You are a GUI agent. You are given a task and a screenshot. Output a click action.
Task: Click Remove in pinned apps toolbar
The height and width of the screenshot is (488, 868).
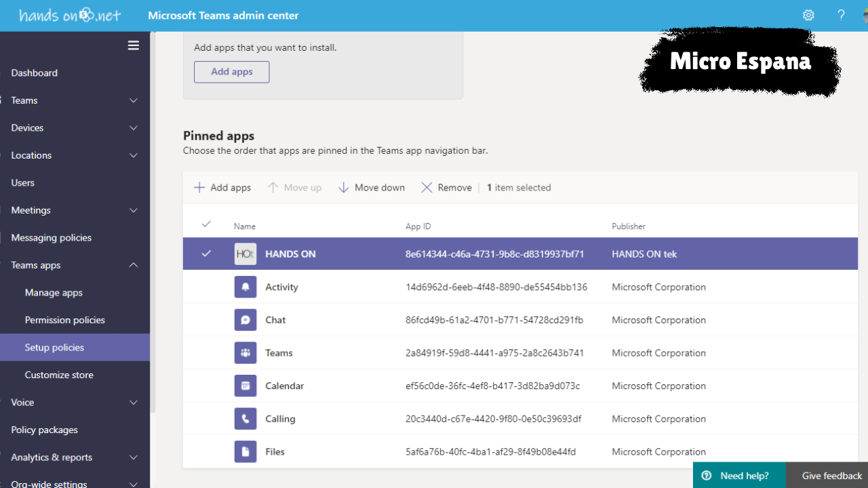tap(446, 188)
